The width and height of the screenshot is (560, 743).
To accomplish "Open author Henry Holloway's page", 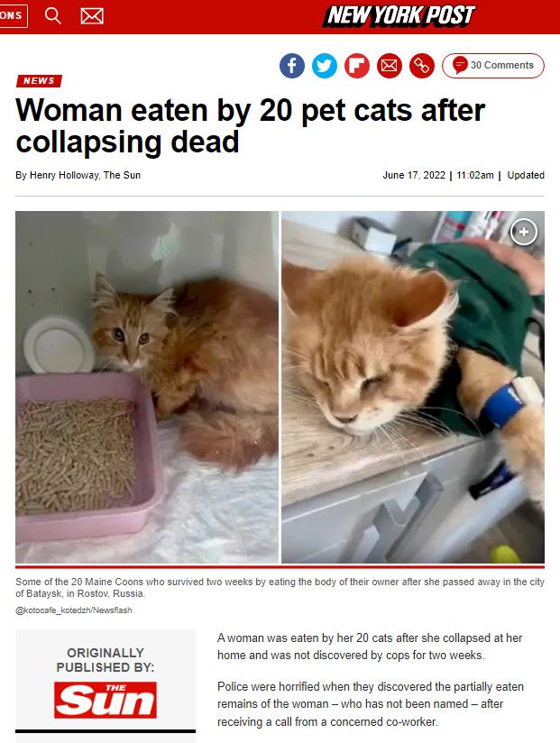I will coord(64,175).
